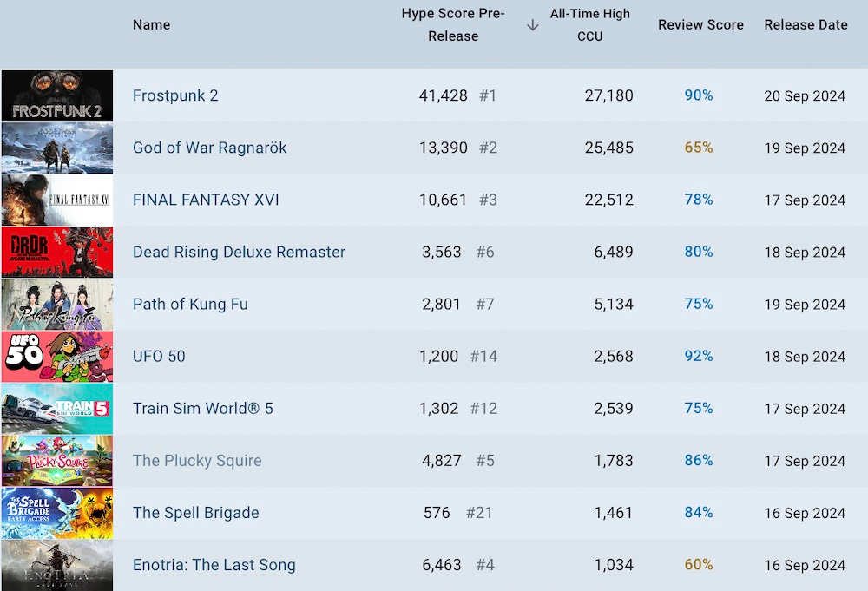Sort by the Name column header

click(151, 24)
